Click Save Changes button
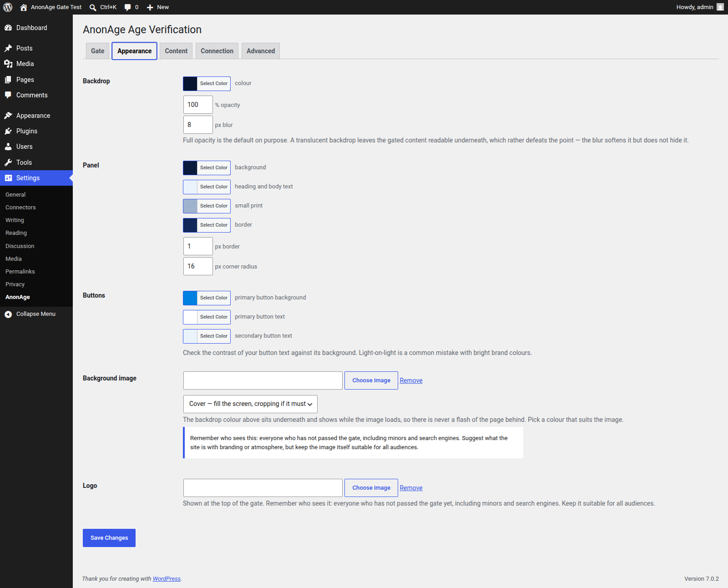This screenshot has width=728, height=588. [x=109, y=538]
